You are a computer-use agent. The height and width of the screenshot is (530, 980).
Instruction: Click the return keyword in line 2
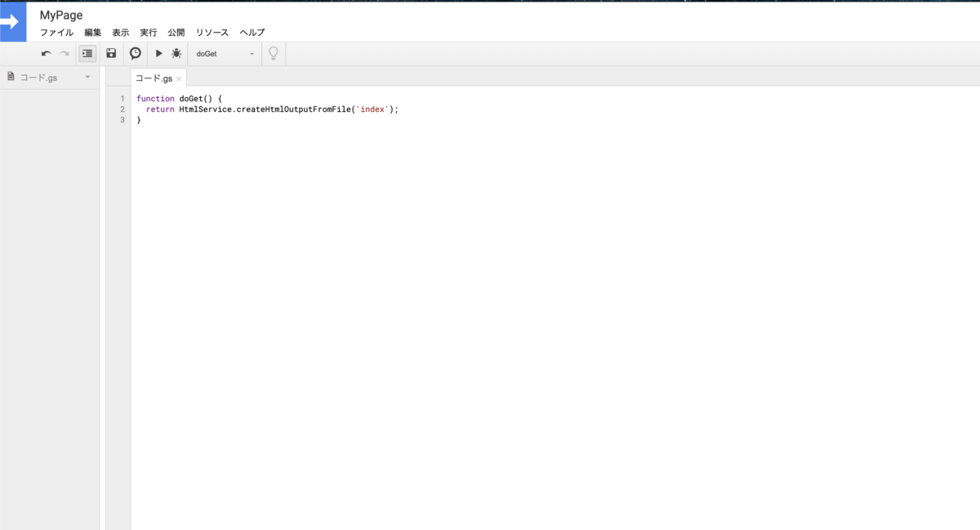pos(160,109)
